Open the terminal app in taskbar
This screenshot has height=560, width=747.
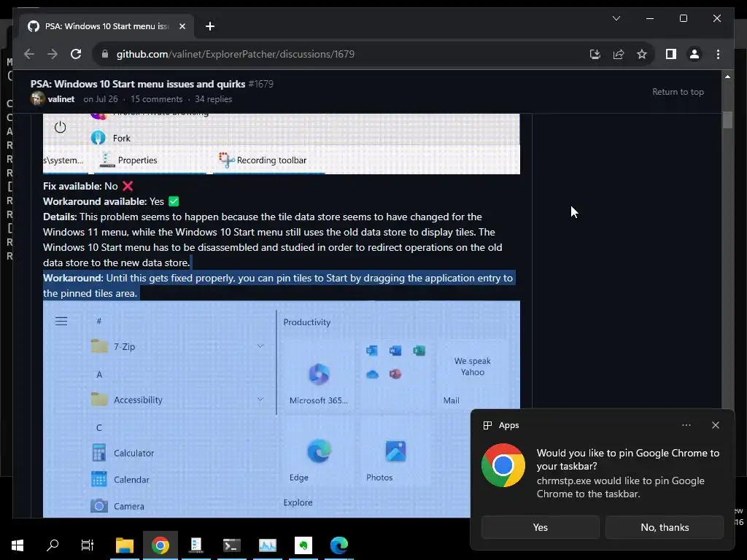[x=231, y=545]
